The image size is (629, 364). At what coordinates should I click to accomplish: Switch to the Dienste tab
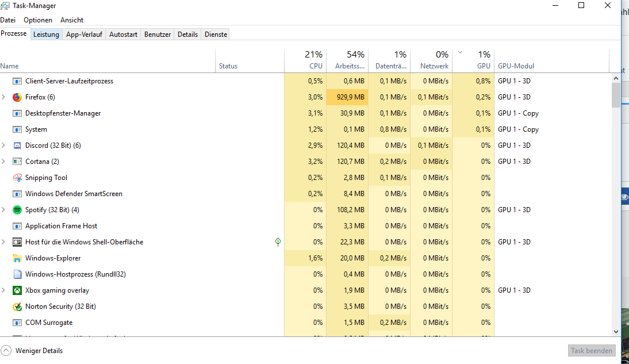[216, 35]
